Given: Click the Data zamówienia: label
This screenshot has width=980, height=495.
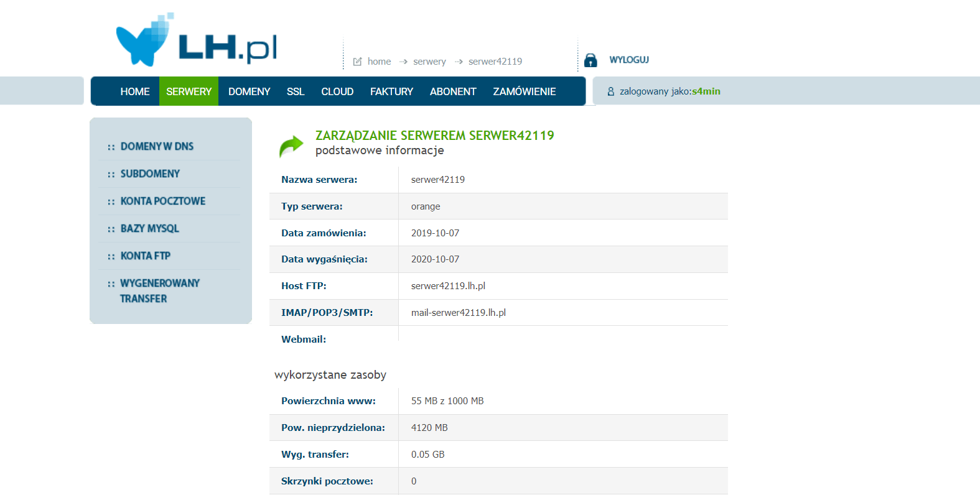Looking at the screenshot, I should point(324,233).
